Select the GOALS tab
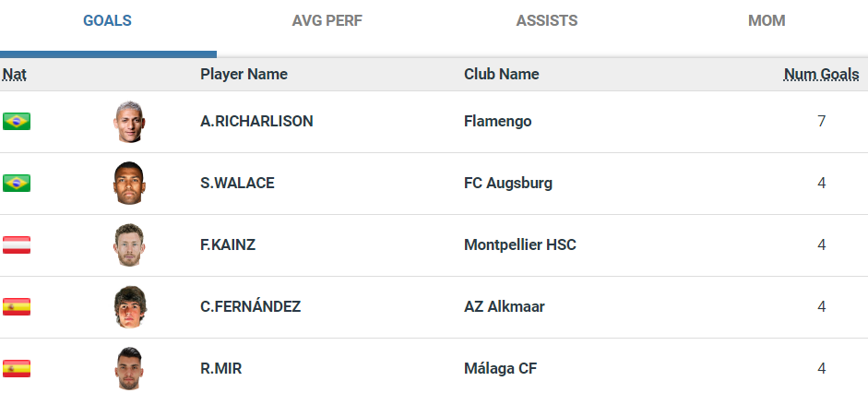This screenshot has height=393, width=868. pyautogui.click(x=107, y=20)
